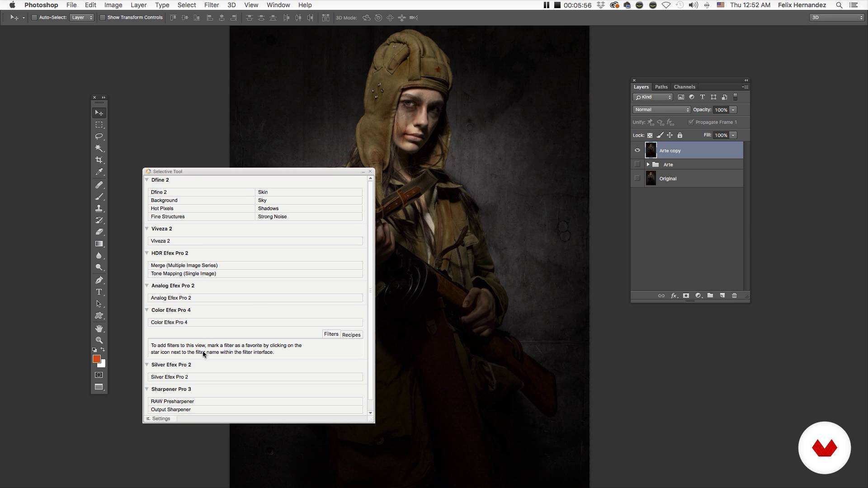The width and height of the screenshot is (868, 488).
Task: Select the Clone Stamp tool
Action: [x=99, y=208]
